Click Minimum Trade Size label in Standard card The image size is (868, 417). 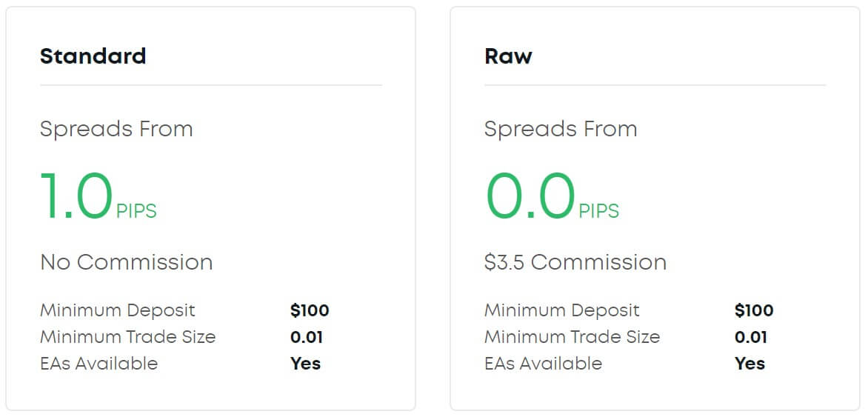(x=128, y=337)
